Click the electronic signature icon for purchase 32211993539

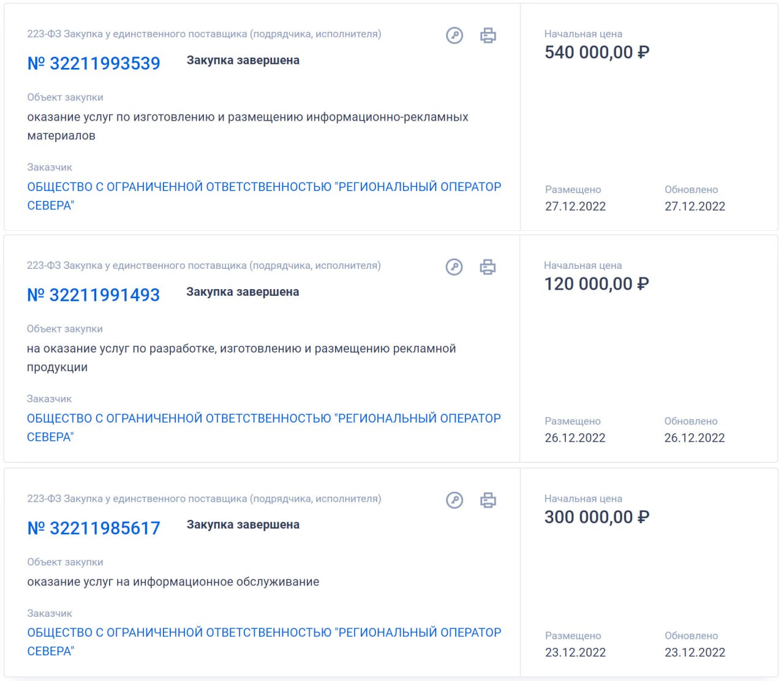tap(454, 36)
